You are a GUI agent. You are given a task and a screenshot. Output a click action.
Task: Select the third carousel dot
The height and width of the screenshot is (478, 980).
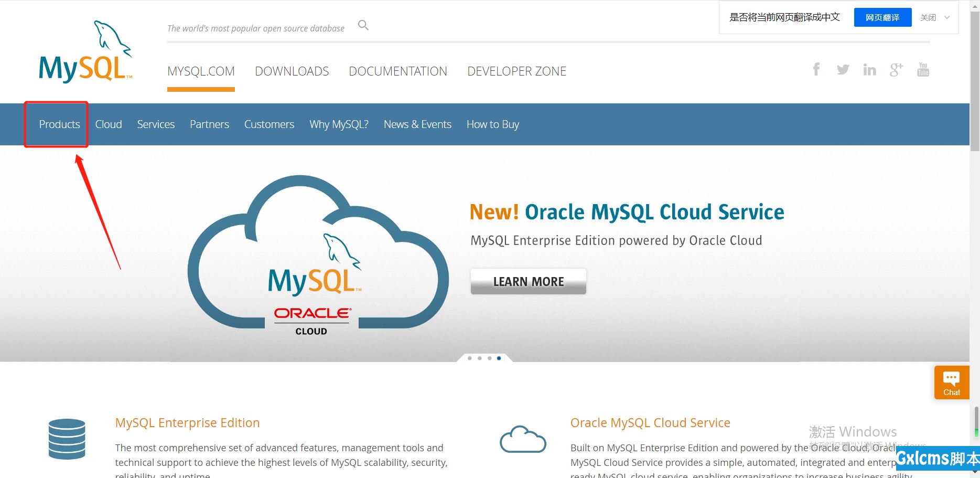pyautogui.click(x=489, y=358)
